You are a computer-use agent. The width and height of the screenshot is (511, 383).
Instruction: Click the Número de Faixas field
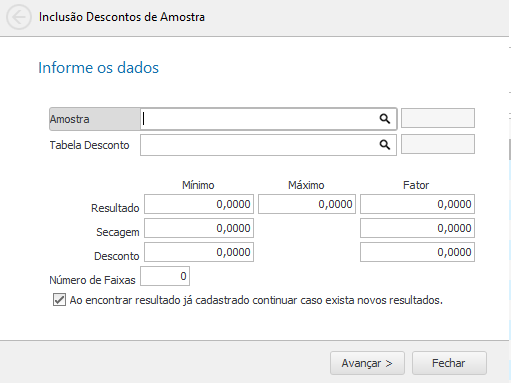165,276
